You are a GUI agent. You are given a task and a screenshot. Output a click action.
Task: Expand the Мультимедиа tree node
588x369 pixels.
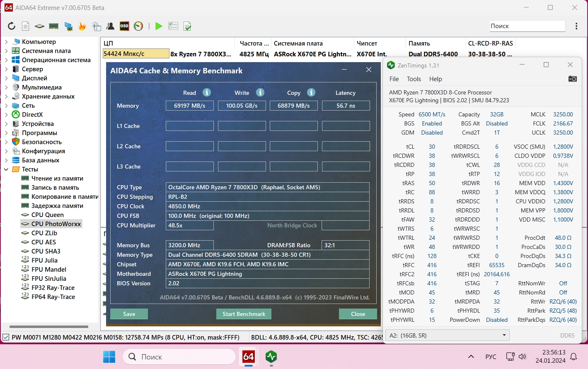pos(6,87)
